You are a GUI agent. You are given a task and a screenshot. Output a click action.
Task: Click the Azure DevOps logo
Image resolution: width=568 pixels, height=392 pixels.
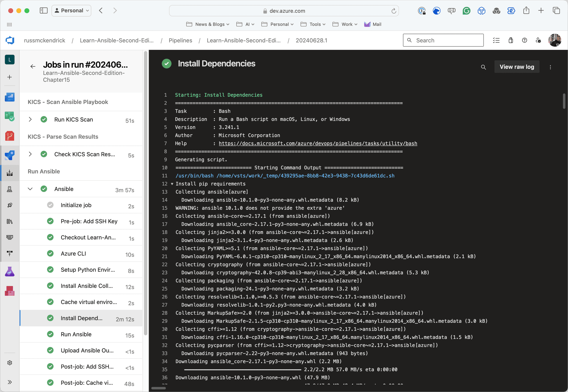pos(10,40)
